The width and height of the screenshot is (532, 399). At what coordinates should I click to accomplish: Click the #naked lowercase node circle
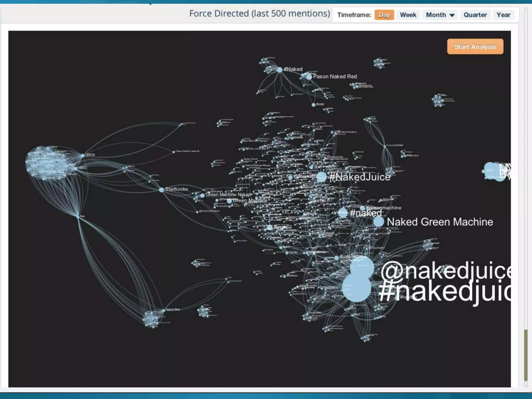pyautogui.click(x=343, y=213)
